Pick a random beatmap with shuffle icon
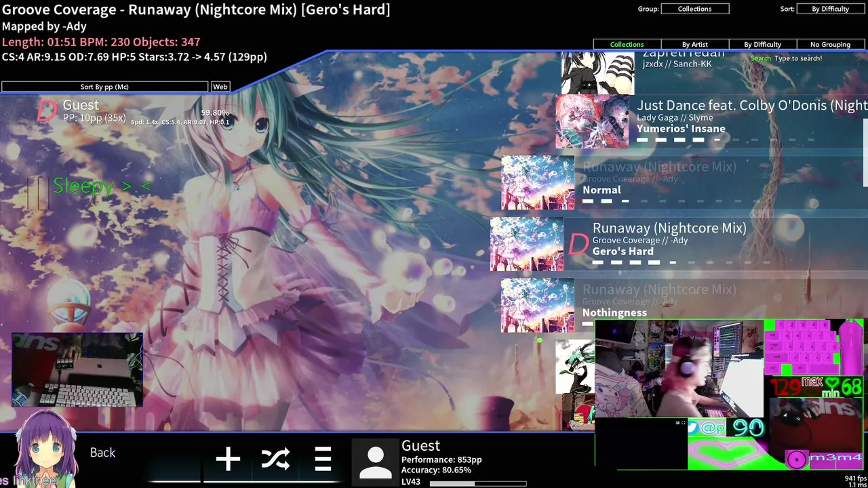Image resolution: width=868 pixels, height=488 pixels. (x=275, y=460)
